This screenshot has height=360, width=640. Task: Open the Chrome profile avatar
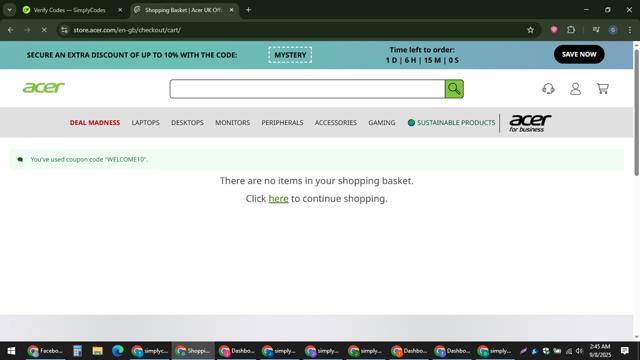[x=613, y=30]
